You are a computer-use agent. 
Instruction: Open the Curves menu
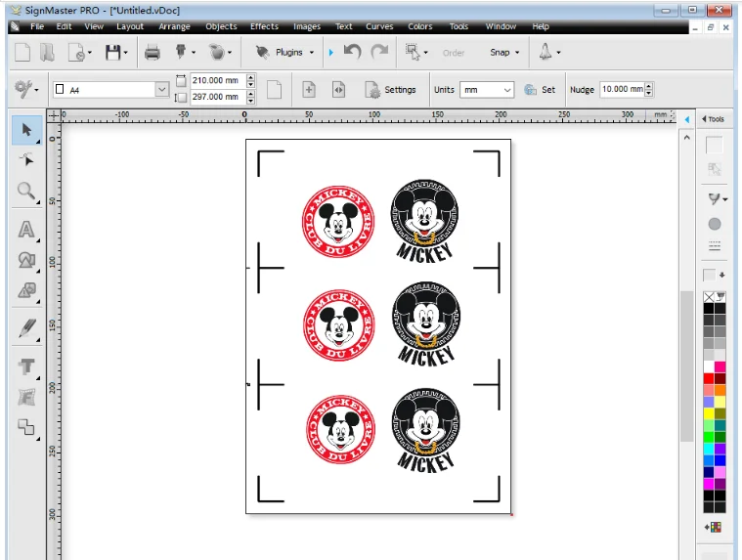tap(379, 26)
